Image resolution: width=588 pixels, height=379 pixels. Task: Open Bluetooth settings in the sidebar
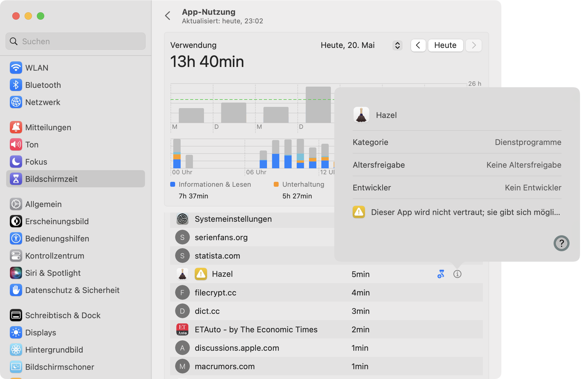click(43, 85)
